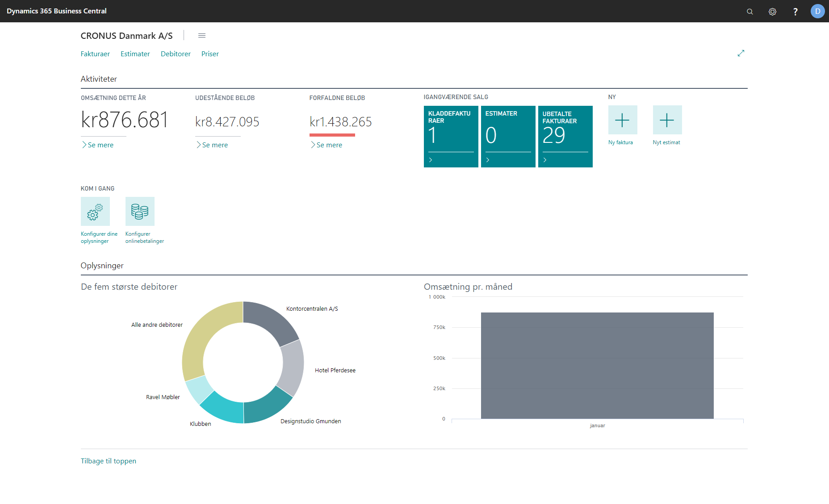Click the januar axis label
The image size is (829, 504).
click(597, 426)
